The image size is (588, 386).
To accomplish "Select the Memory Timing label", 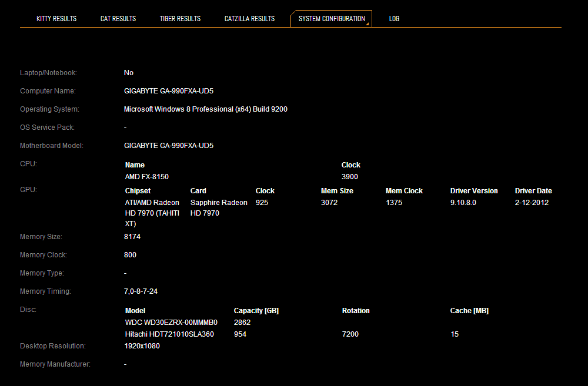I will [45, 291].
